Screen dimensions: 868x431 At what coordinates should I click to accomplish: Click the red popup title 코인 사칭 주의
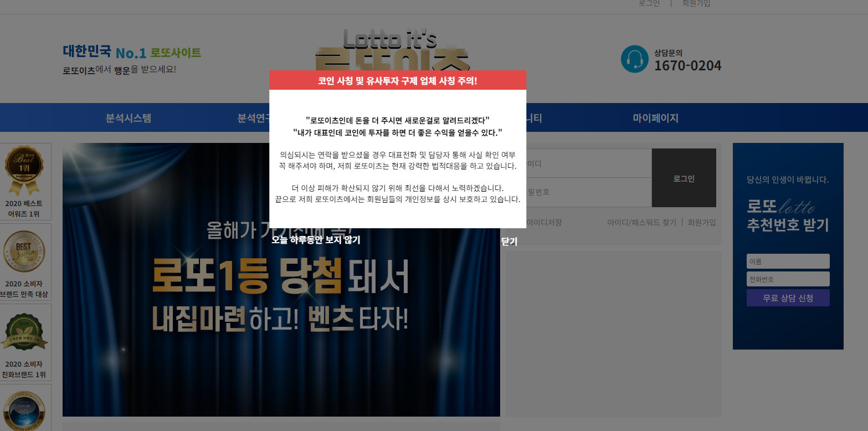(398, 80)
